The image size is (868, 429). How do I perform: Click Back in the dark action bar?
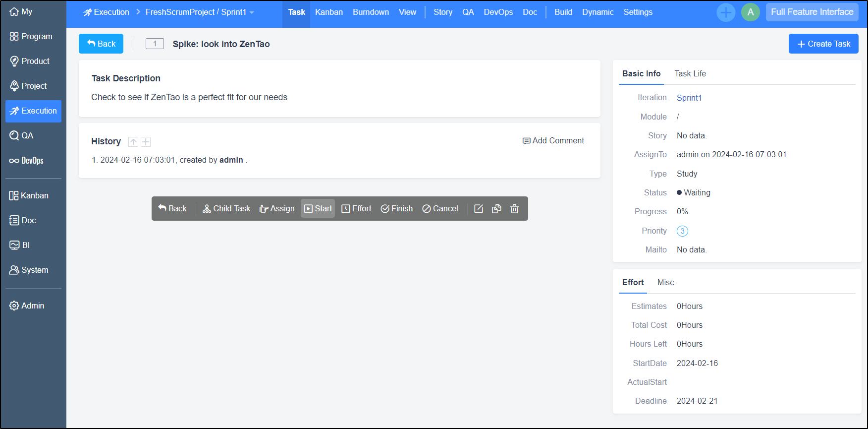[172, 209]
